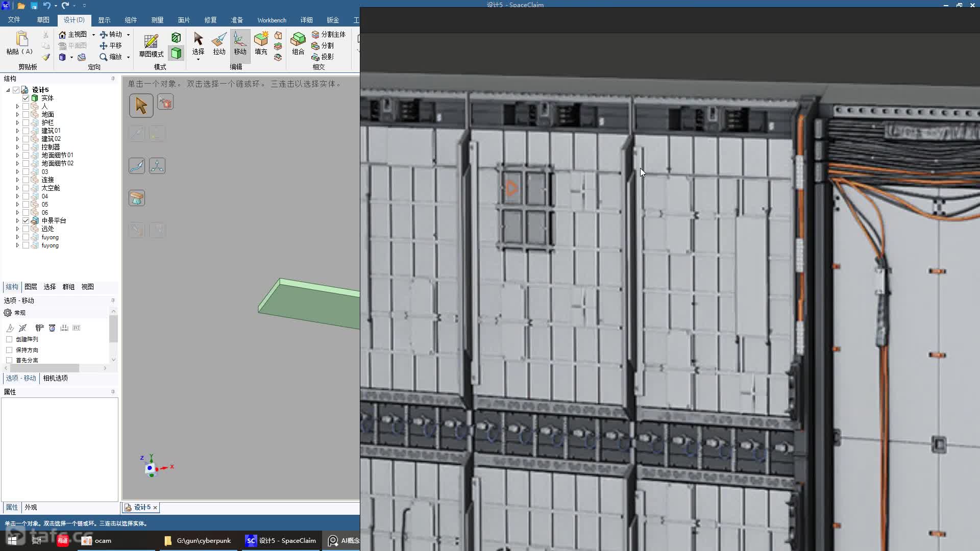Click the XYZ coordinates icon in move options
This screenshot has width=980, height=551.
[x=77, y=328]
